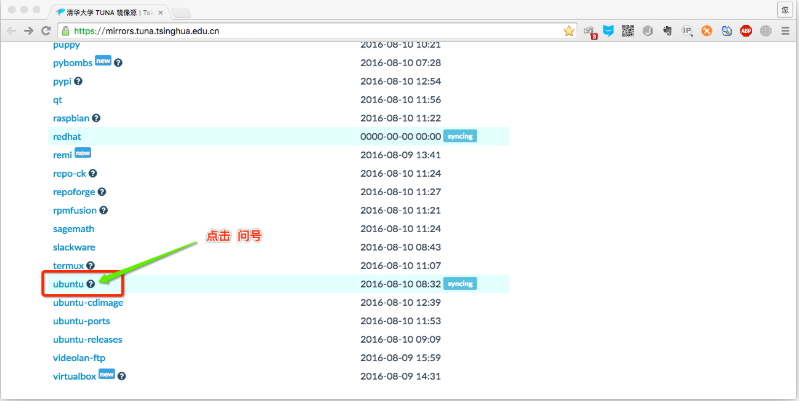This screenshot has height=401, width=799.
Task: Click the timestamp 2016-08-10 09:09 for ubuntu-releases
Action: pos(401,339)
